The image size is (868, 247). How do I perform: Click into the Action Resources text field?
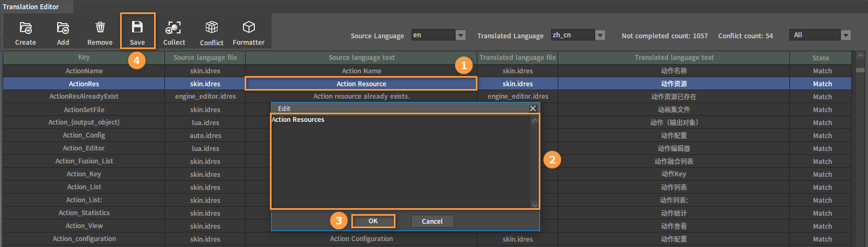point(401,161)
